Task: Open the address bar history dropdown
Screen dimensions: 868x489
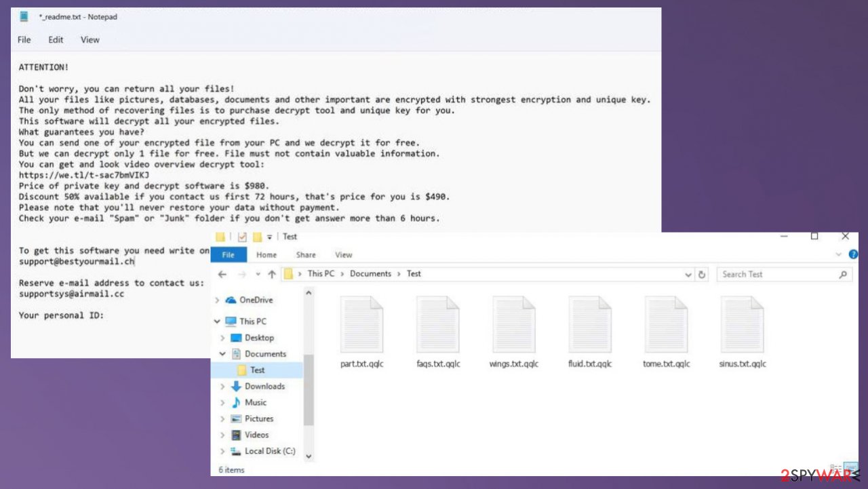Action: point(689,275)
